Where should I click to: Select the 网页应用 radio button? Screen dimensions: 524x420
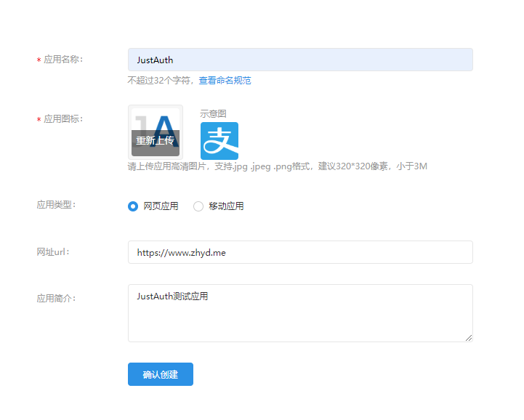(133, 206)
